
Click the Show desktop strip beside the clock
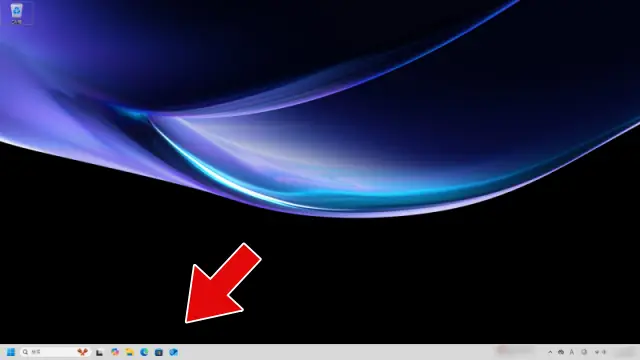[x=638, y=352]
